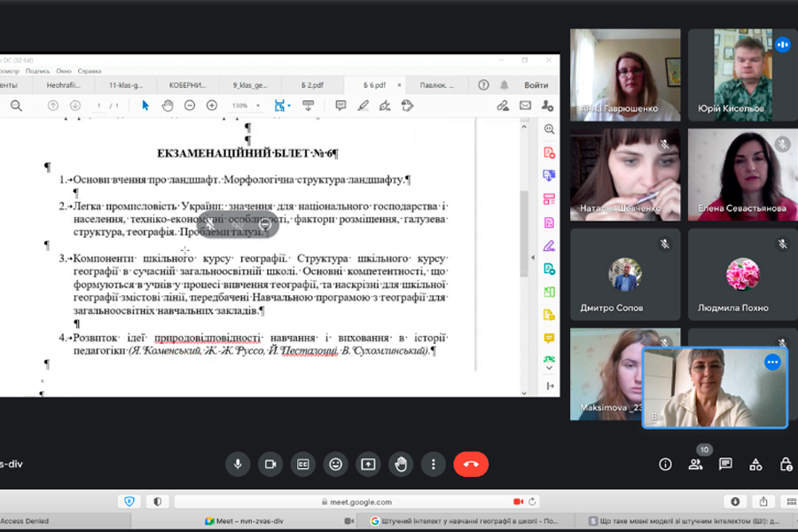This screenshot has height=532, width=798.
Task: Open host controls lock icon
Action: tap(786, 465)
